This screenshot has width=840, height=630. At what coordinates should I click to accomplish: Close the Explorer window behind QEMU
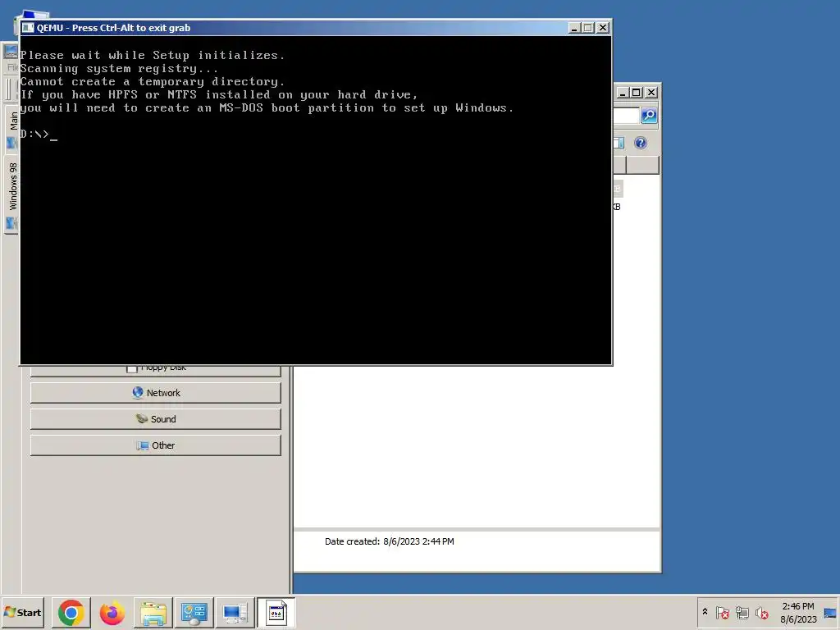pos(651,93)
